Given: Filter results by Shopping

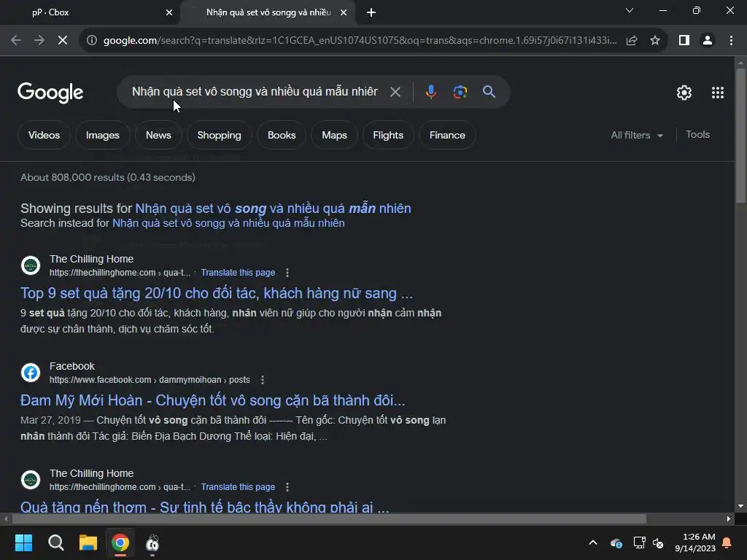Looking at the screenshot, I should coord(219,135).
